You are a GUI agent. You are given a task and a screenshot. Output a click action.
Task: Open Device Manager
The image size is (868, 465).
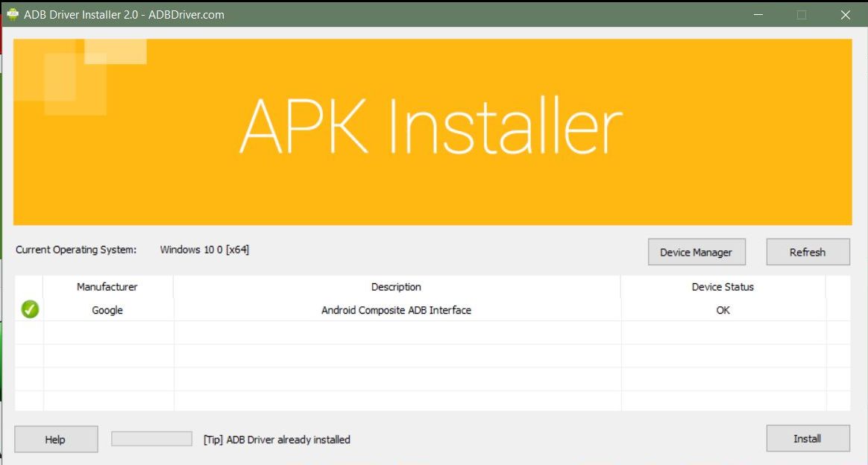point(696,252)
